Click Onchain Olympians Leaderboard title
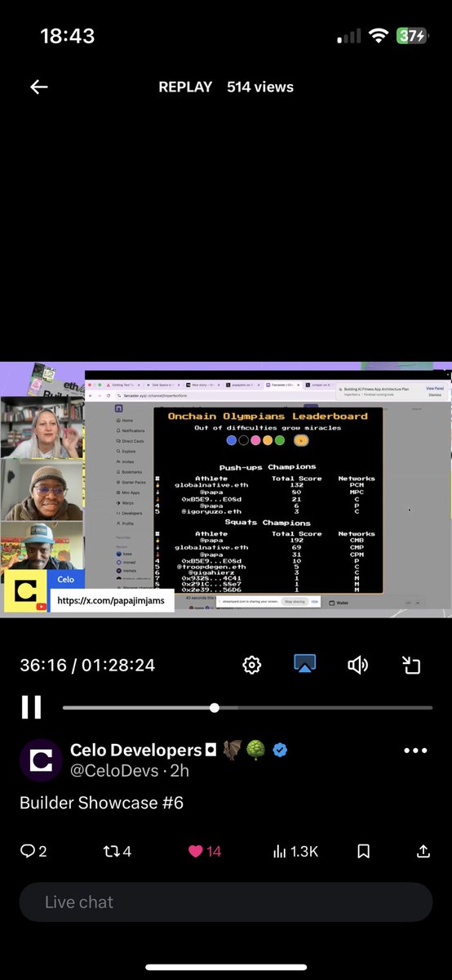 click(x=268, y=416)
